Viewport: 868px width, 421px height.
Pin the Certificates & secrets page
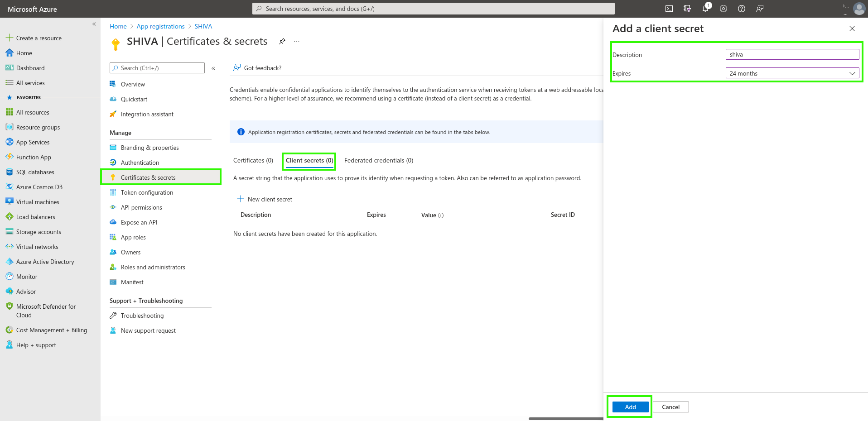[282, 41]
